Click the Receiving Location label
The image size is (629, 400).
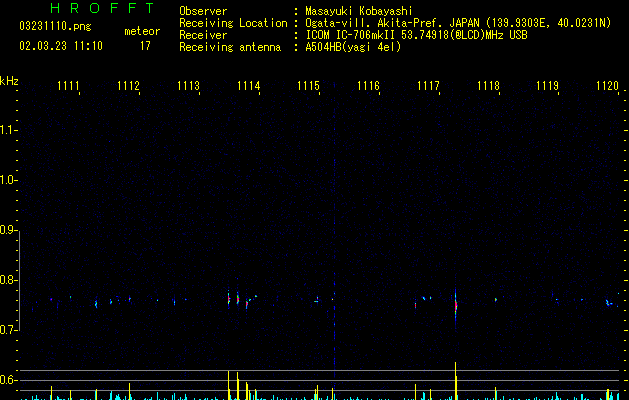(x=233, y=23)
